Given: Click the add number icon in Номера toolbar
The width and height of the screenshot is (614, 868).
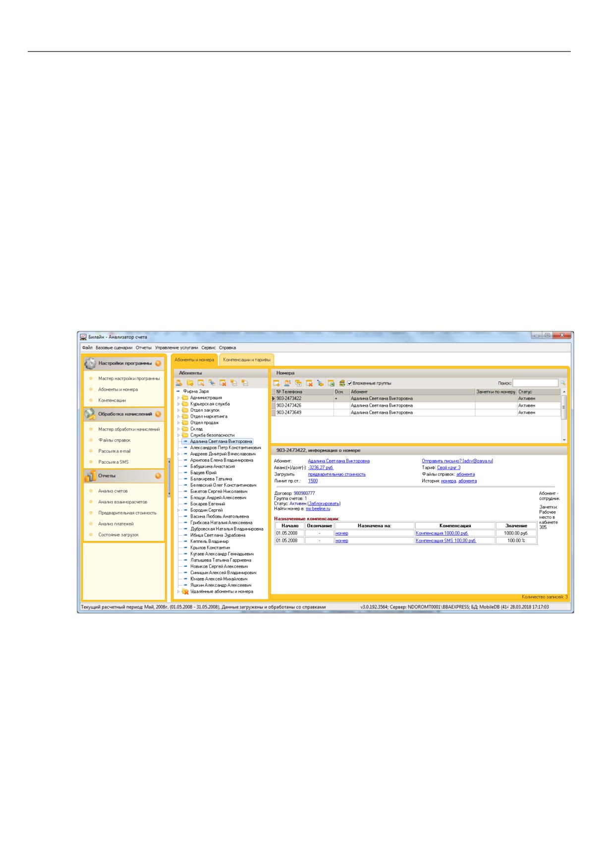Looking at the screenshot, I should [277, 383].
